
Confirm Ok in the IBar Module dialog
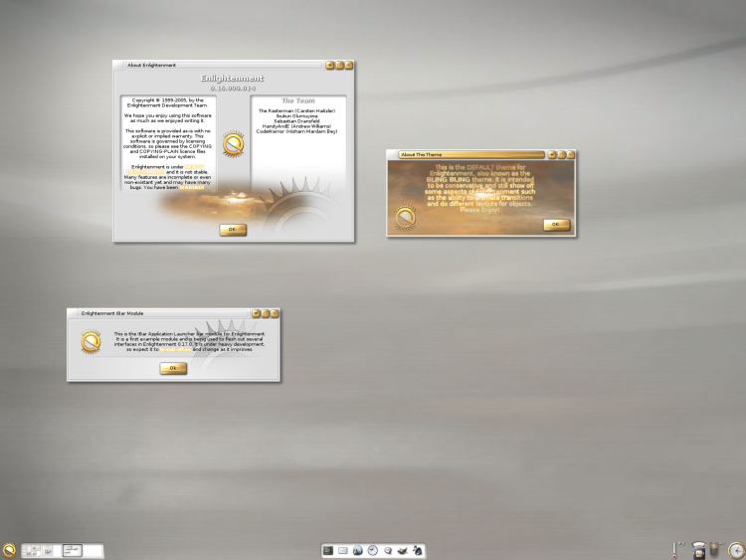[x=173, y=368]
